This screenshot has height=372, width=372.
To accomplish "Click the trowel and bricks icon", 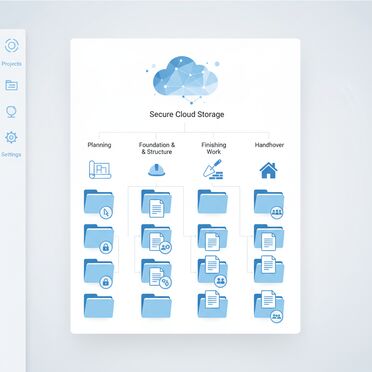I will [213, 170].
